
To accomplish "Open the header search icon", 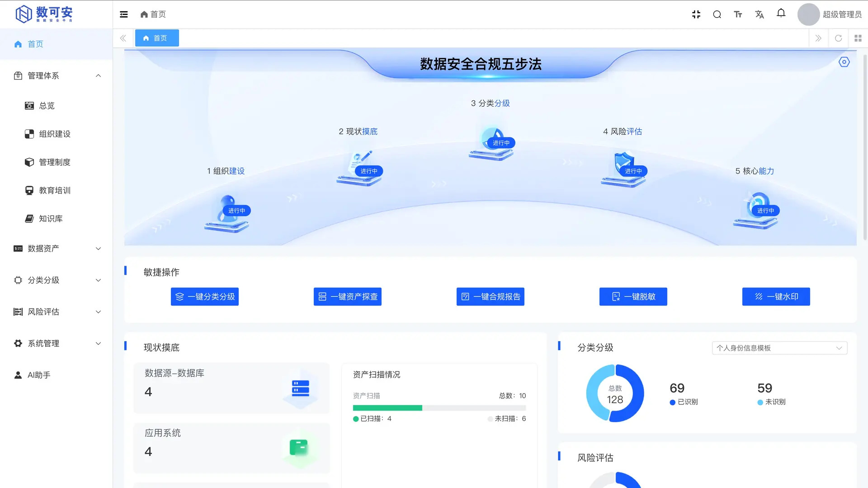I will [x=717, y=14].
